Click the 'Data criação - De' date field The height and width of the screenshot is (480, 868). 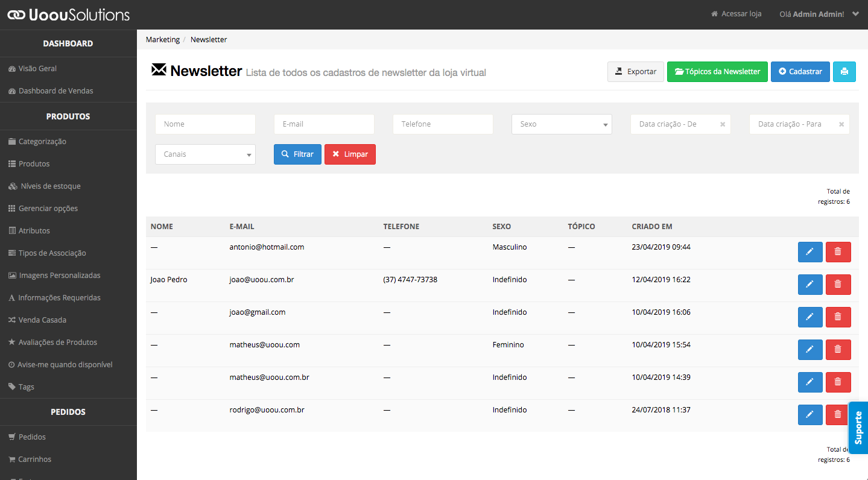coord(680,124)
